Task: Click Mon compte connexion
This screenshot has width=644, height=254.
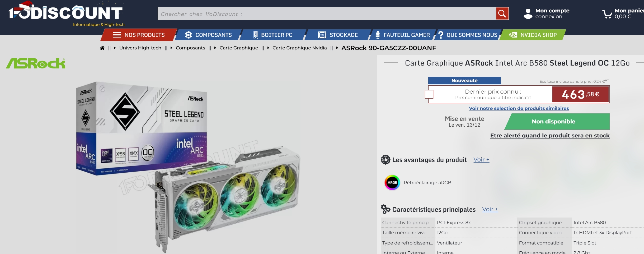Action: [x=552, y=13]
